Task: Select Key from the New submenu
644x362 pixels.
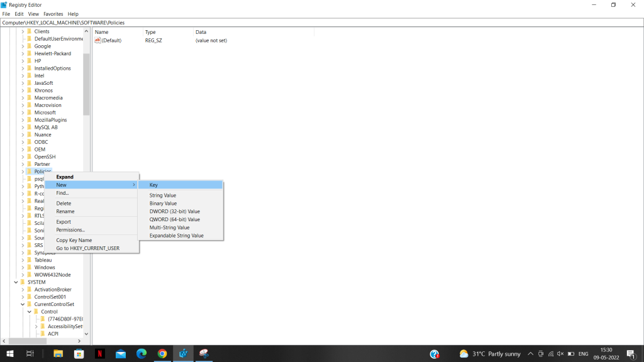Action: click(x=152, y=184)
